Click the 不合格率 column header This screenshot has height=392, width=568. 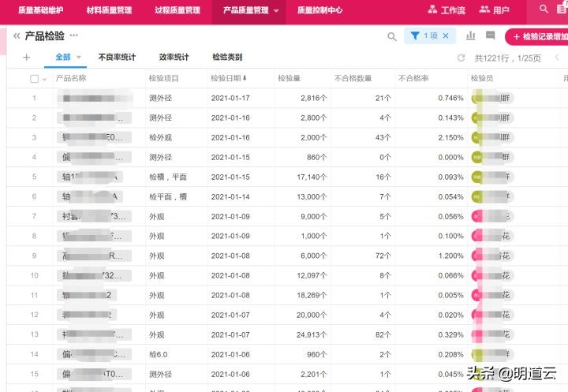click(x=413, y=78)
